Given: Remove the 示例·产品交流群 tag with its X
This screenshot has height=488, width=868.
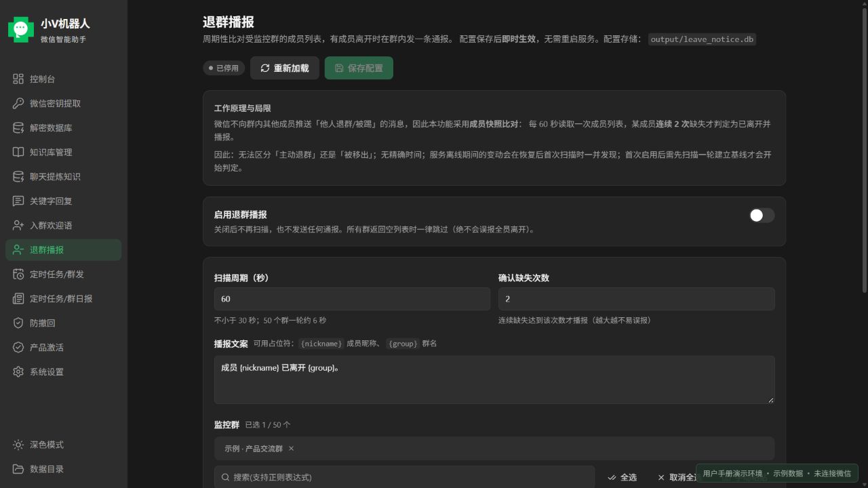Looking at the screenshot, I should coord(291,449).
